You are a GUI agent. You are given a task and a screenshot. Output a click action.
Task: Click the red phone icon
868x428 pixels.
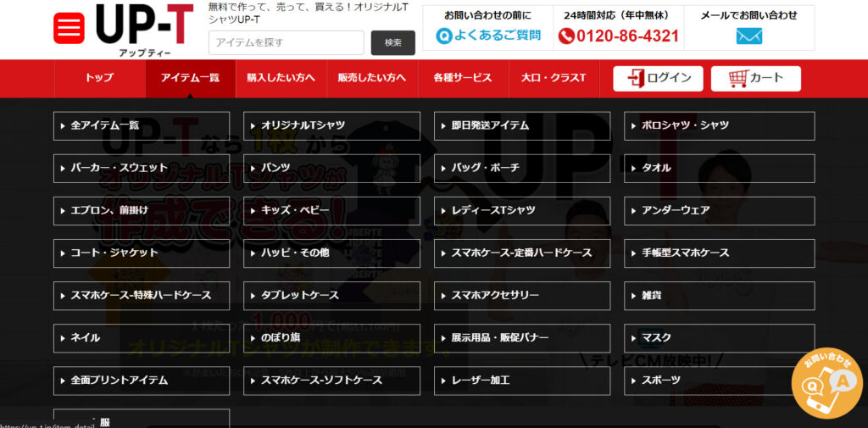566,36
